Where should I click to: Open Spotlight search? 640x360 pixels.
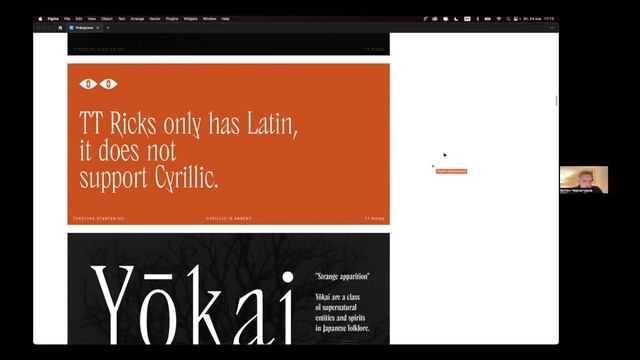click(508, 19)
